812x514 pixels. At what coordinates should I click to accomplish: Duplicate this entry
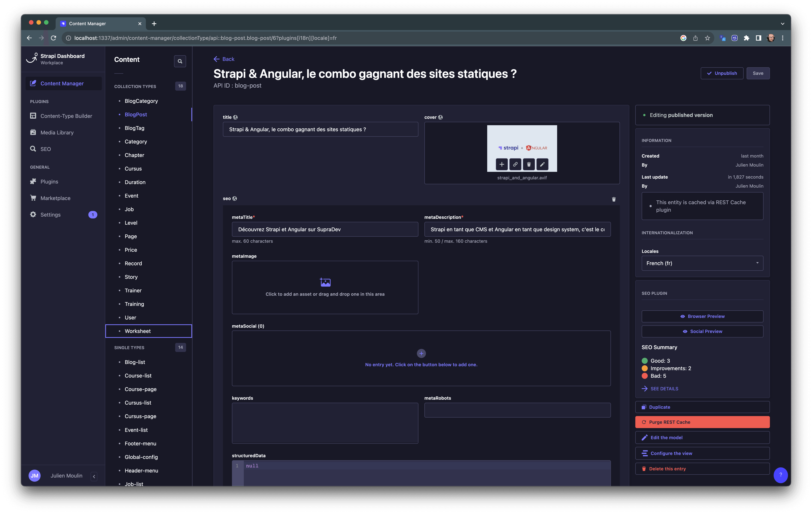(702, 407)
